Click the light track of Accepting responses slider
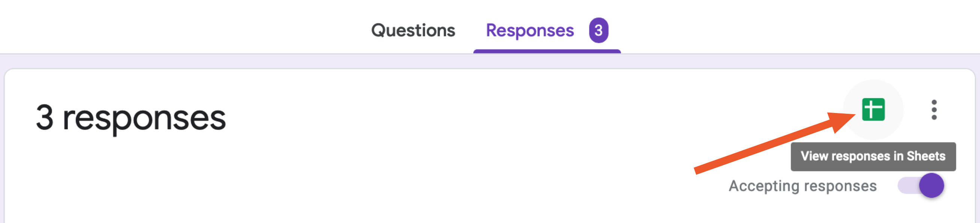The height and width of the screenshot is (223, 980). (x=907, y=185)
